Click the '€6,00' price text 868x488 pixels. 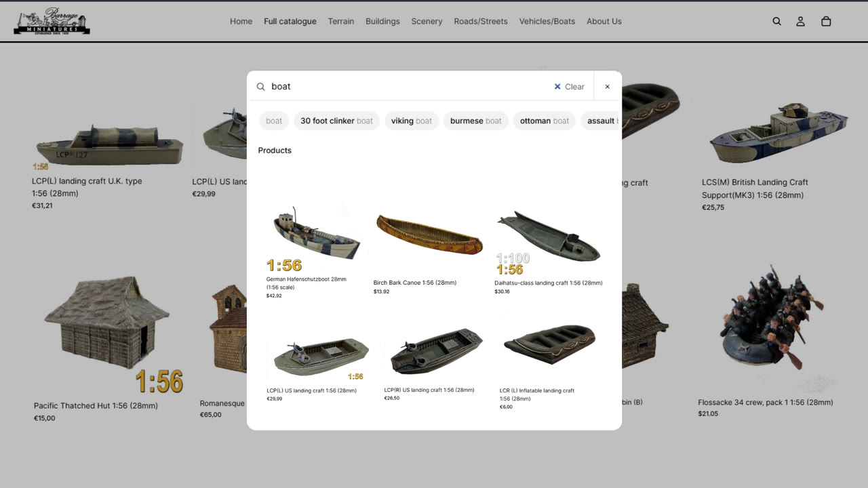tap(506, 407)
